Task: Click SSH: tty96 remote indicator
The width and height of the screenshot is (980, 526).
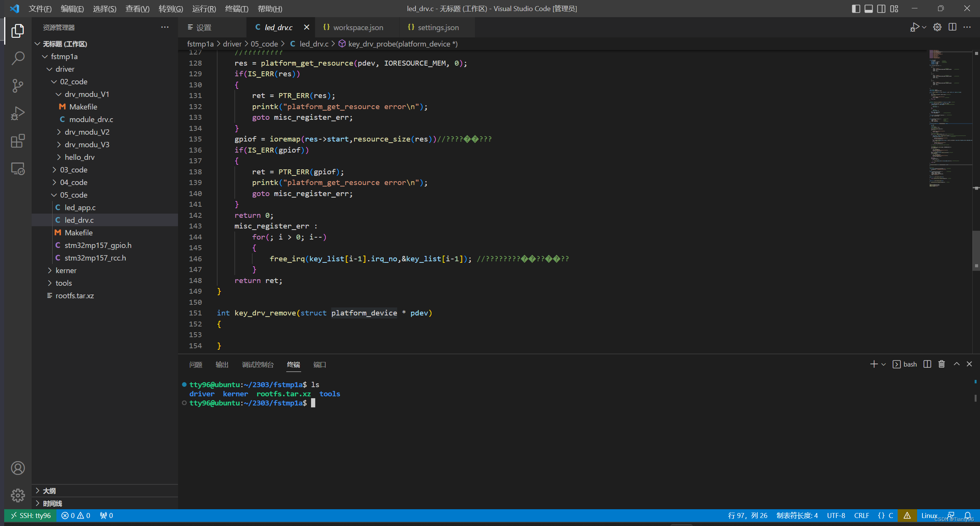Action: click(30, 516)
